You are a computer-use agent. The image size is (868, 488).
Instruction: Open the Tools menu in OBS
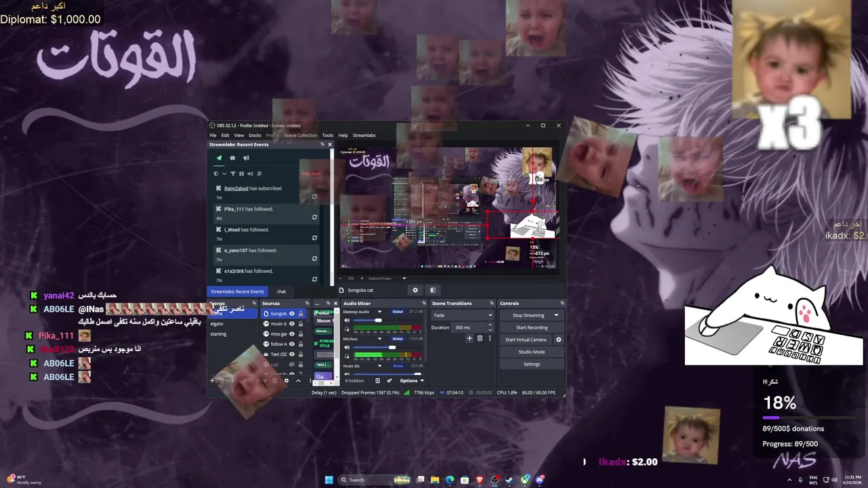328,136
